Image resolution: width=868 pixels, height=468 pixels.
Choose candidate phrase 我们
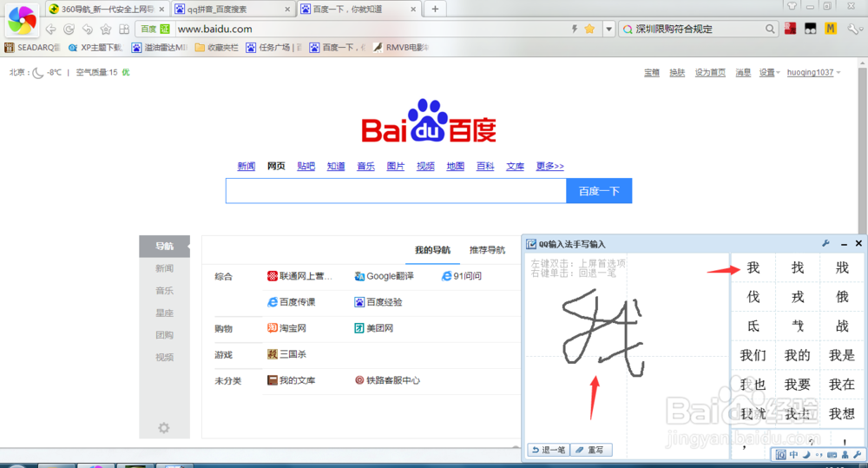[x=753, y=355]
